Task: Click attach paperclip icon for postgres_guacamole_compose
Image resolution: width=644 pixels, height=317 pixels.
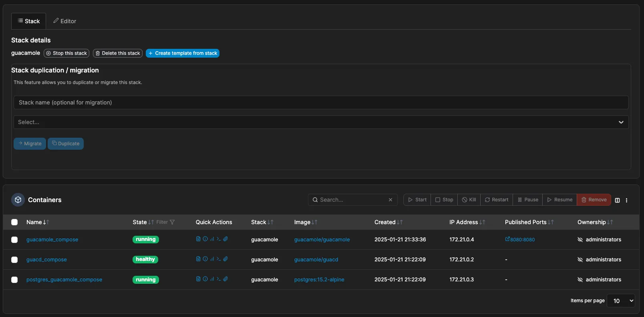Action: pyautogui.click(x=225, y=279)
